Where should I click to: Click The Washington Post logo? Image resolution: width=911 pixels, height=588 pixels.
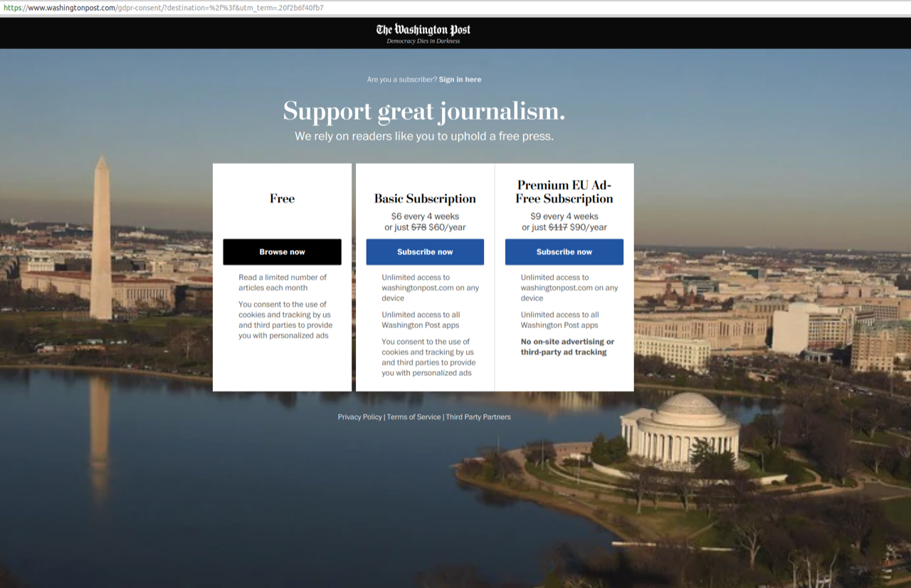pos(423,30)
